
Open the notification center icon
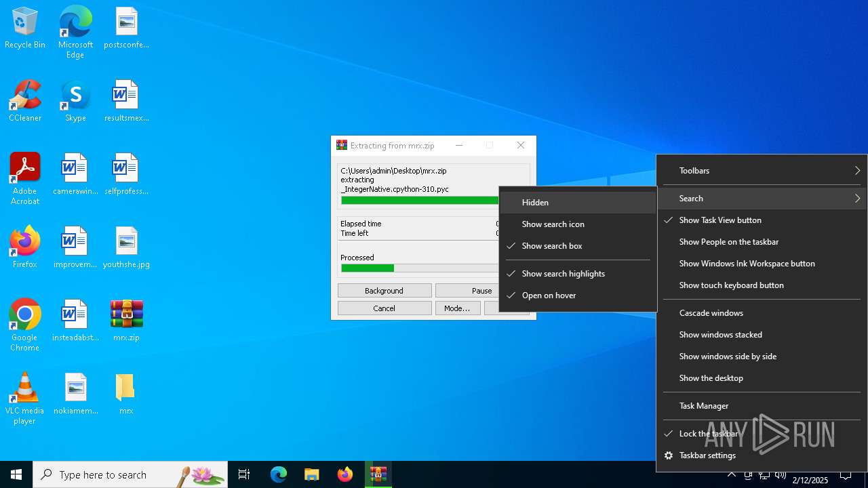coord(846,474)
